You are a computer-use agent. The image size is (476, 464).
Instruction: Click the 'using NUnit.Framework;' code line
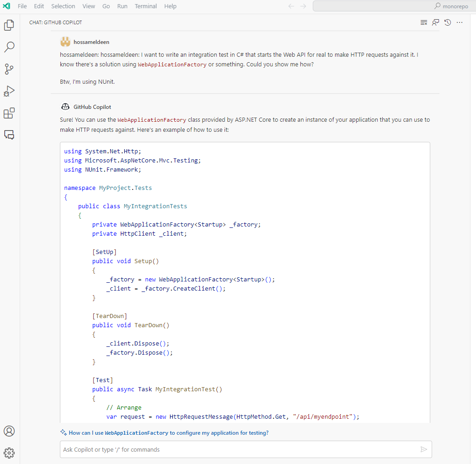102,170
